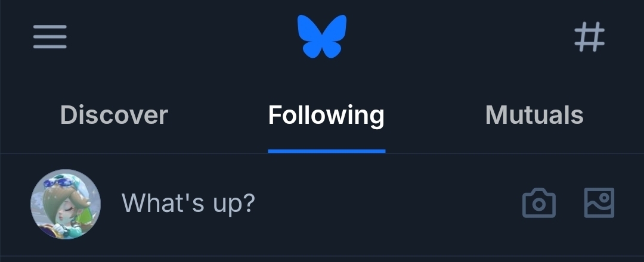Click the picture icon beside the camera
This screenshot has width=644, height=262.
coord(599,203)
